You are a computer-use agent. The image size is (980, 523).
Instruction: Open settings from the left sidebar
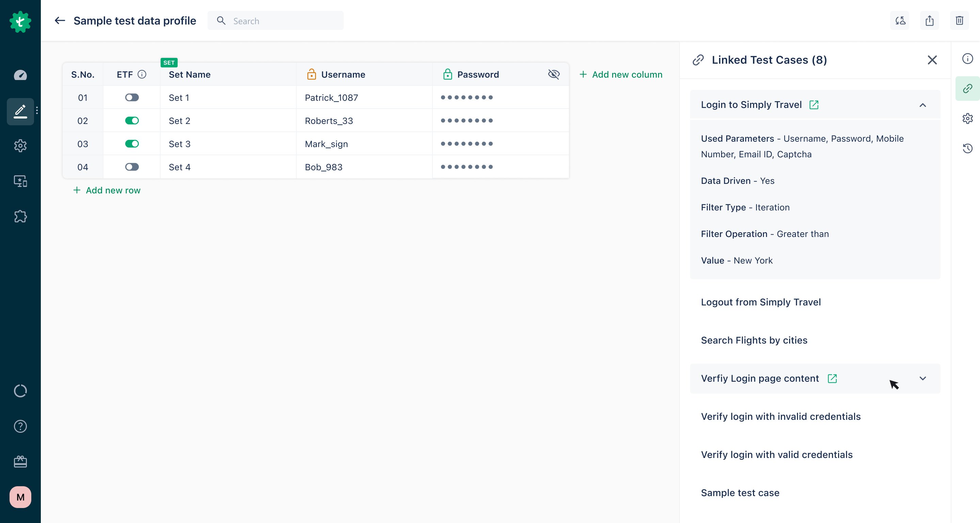(20, 145)
